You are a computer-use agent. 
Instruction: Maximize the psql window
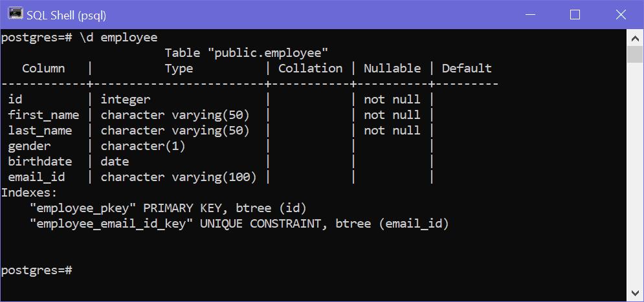(x=575, y=14)
